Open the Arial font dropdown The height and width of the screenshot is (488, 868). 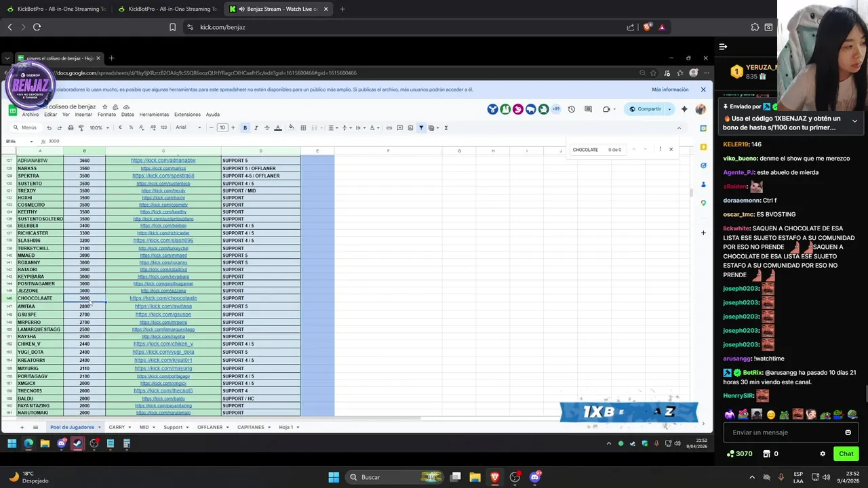[189, 127]
